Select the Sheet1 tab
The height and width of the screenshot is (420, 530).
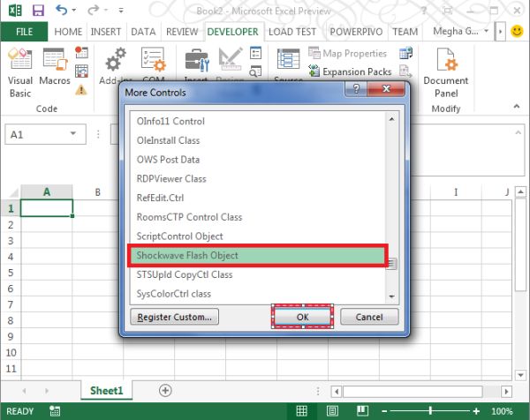pos(107,391)
